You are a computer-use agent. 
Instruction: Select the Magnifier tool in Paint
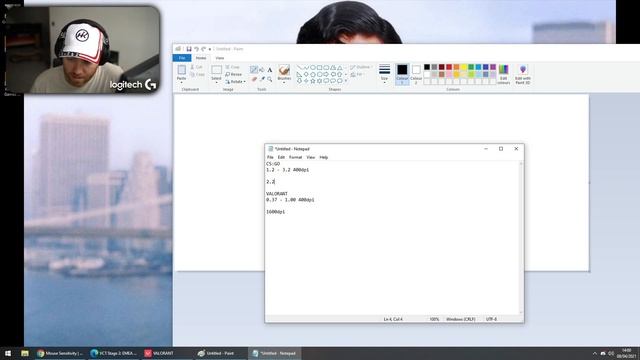269,79
